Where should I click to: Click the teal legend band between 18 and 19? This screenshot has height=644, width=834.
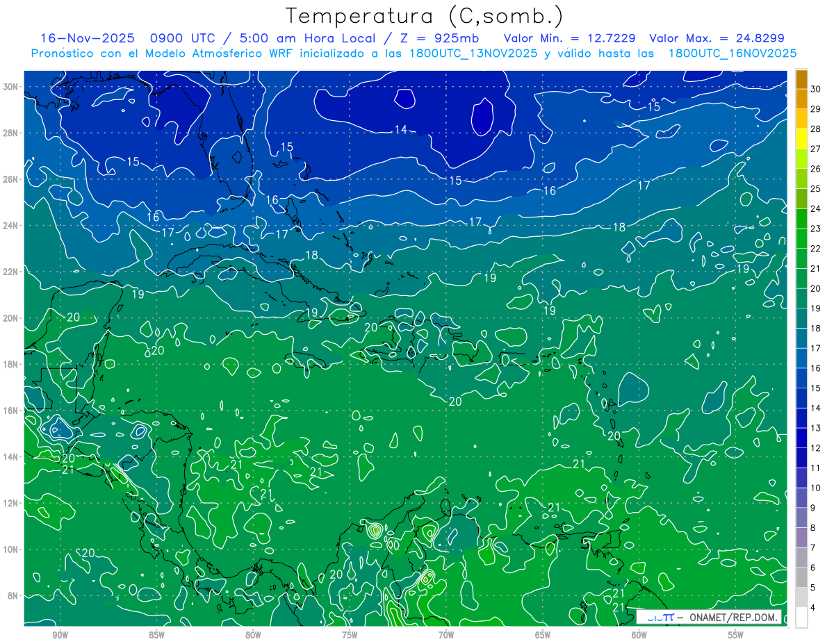click(x=801, y=319)
